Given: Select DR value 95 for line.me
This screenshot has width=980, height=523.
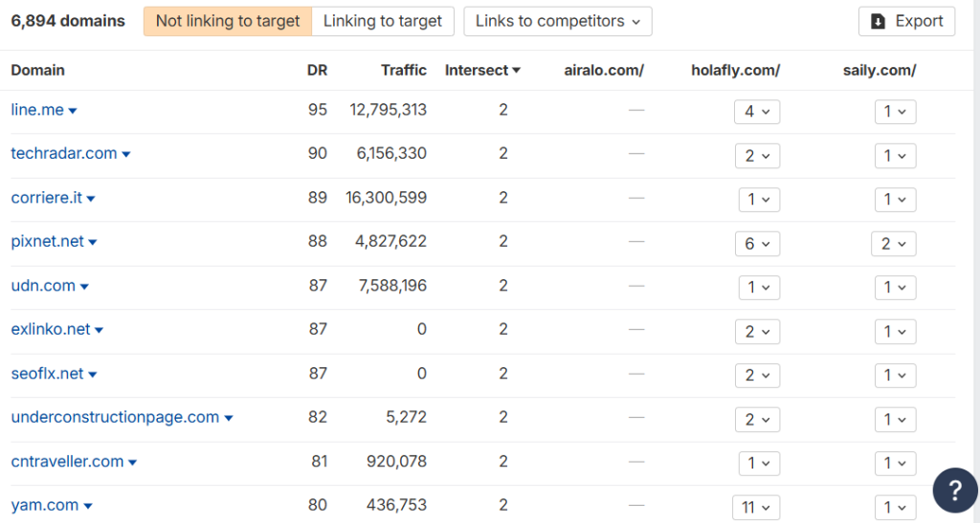Looking at the screenshot, I should click(318, 110).
